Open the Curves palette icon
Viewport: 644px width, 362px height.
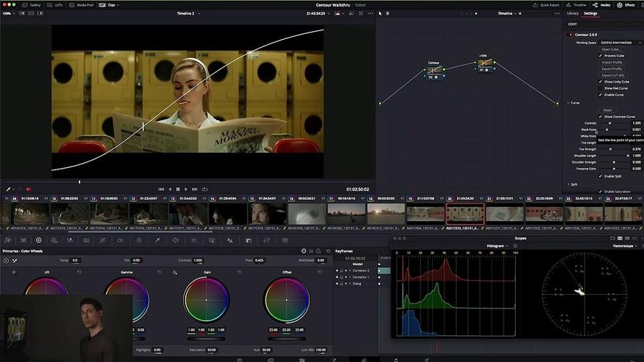click(103, 240)
